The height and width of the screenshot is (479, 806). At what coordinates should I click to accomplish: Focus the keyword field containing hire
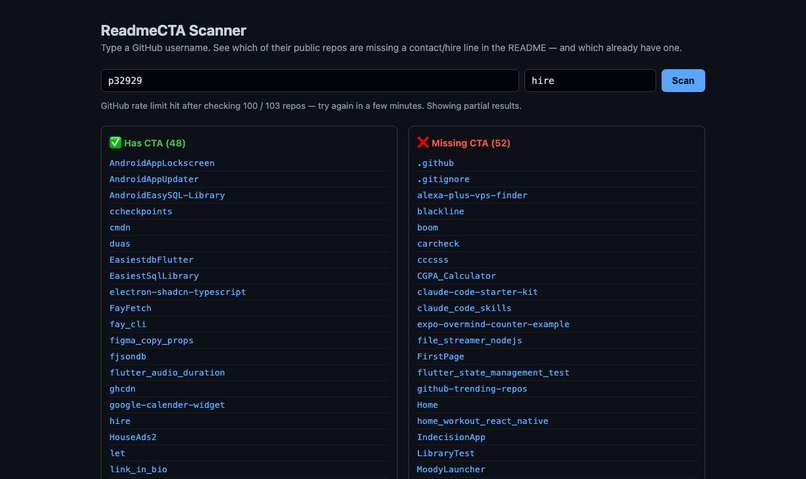pyautogui.click(x=590, y=81)
